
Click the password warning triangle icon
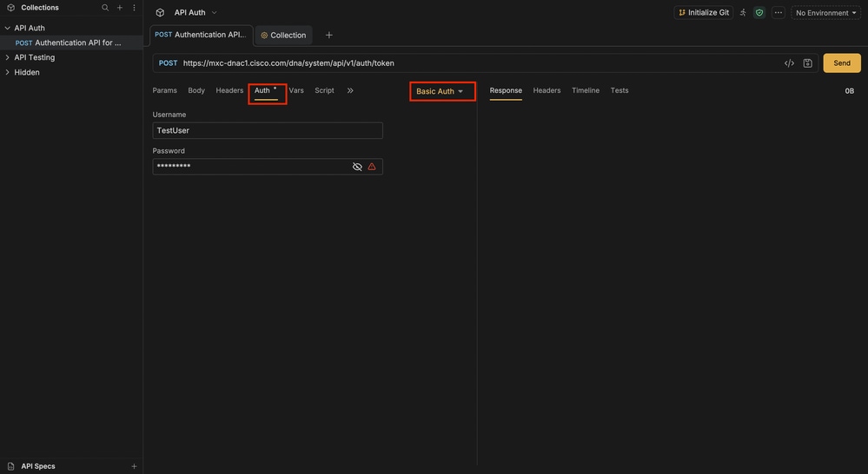tap(372, 167)
